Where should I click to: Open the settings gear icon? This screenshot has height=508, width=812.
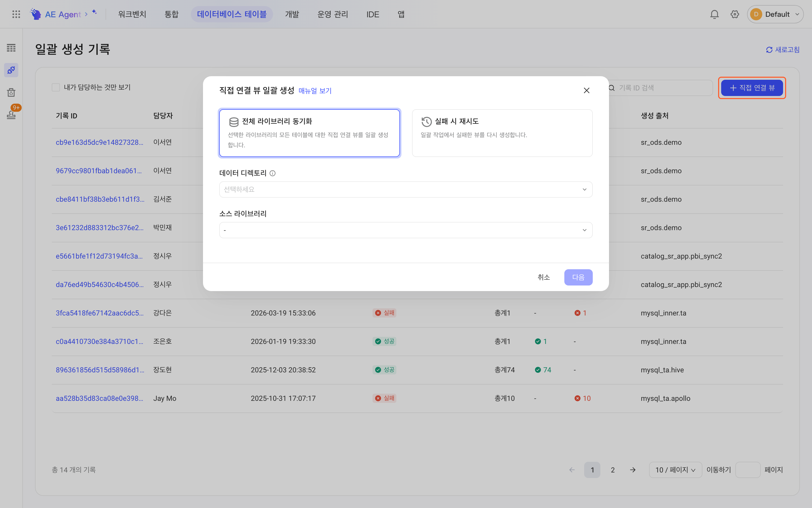coord(735,14)
